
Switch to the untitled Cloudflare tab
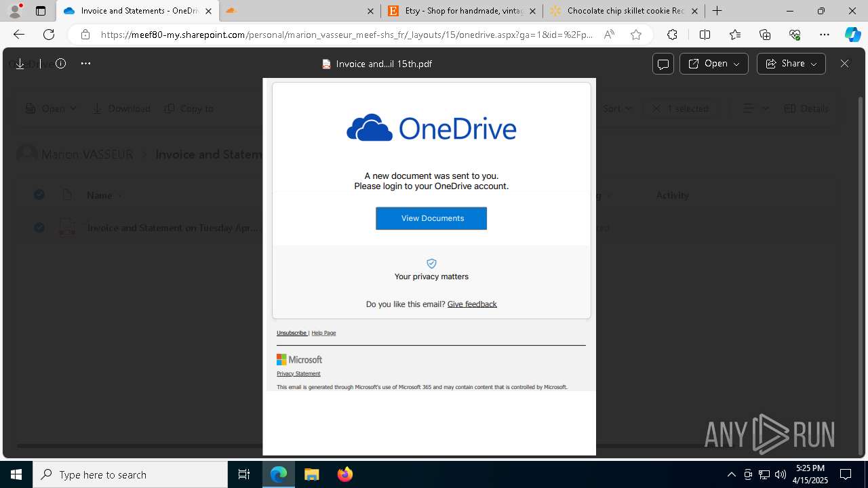pos(300,11)
